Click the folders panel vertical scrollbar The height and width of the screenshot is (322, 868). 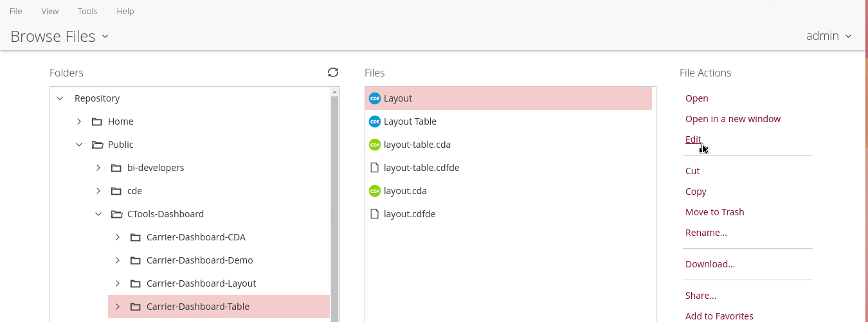pos(335,206)
